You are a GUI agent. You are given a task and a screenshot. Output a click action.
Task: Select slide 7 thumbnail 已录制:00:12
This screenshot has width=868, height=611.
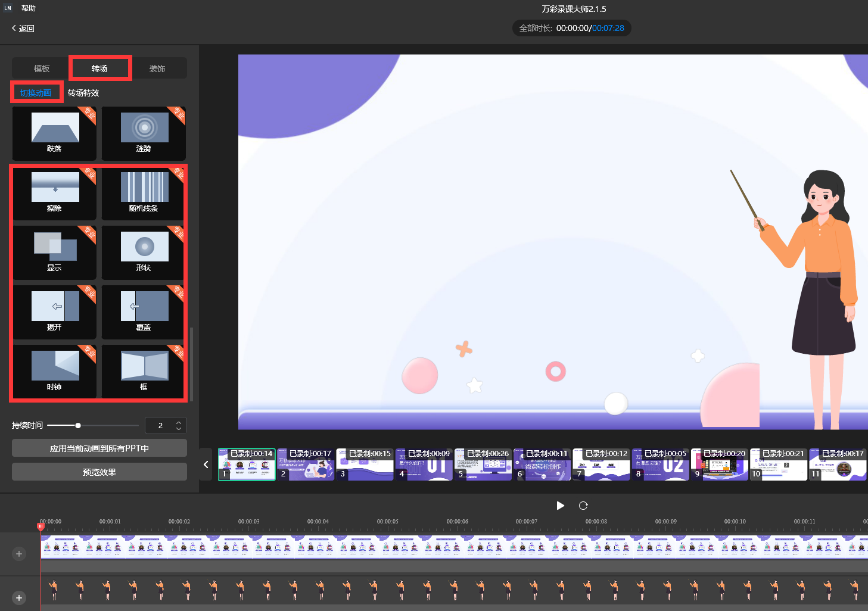(601, 465)
